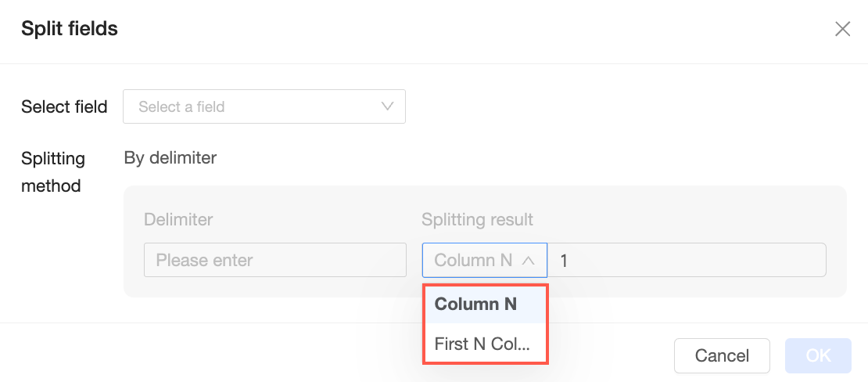
Task: Collapse the Column N dropdown chevron
Action: (528, 261)
